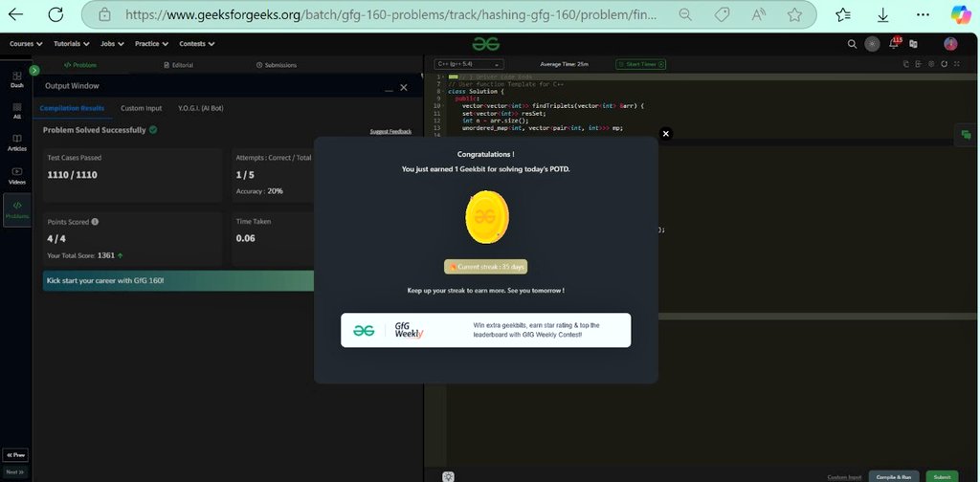Open the Tutorials dropdown menu
The width and height of the screenshot is (980, 482).
(71, 44)
